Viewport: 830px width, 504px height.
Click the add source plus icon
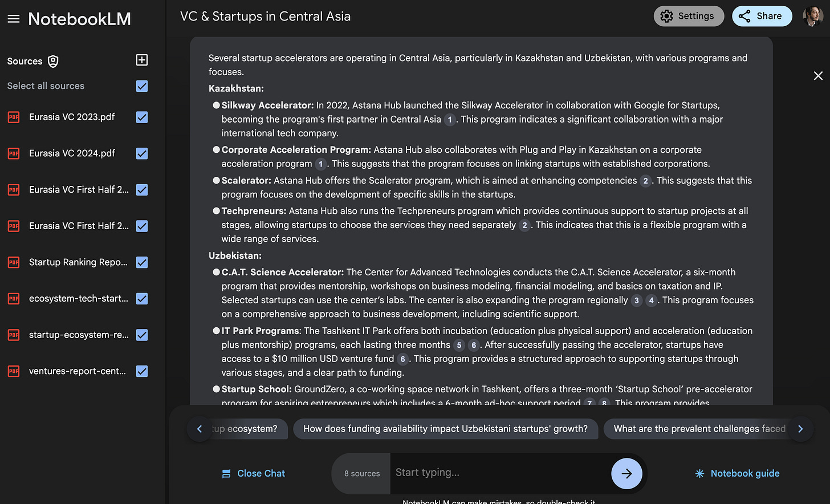pyautogui.click(x=142, y=60)
